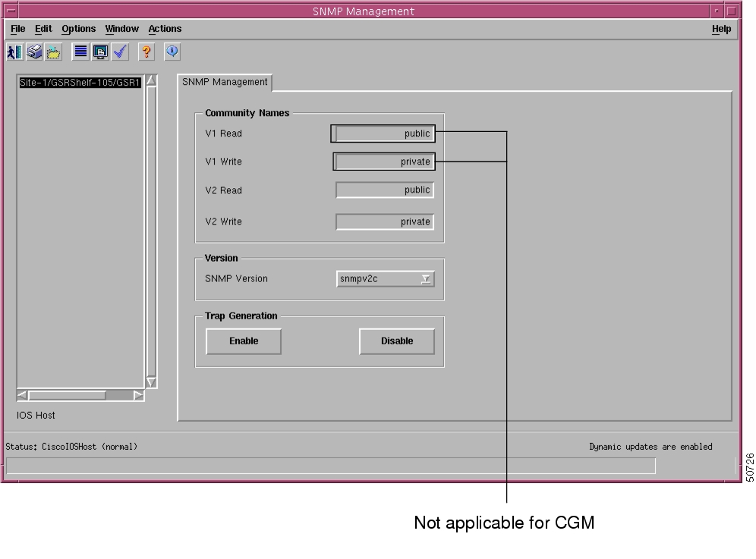Click the monitor display toolbar icon
The image size is (756, 559).
[100, 52]
